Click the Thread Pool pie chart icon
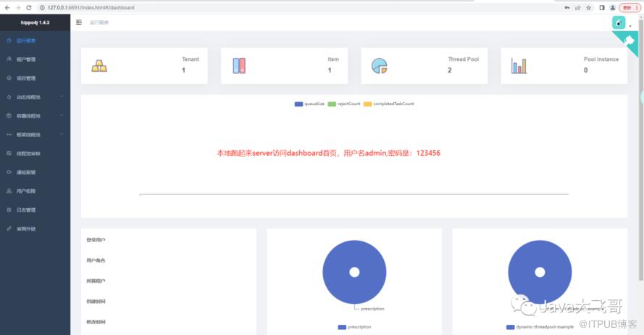This screenshot has height=335, width=644. [379, 66]
